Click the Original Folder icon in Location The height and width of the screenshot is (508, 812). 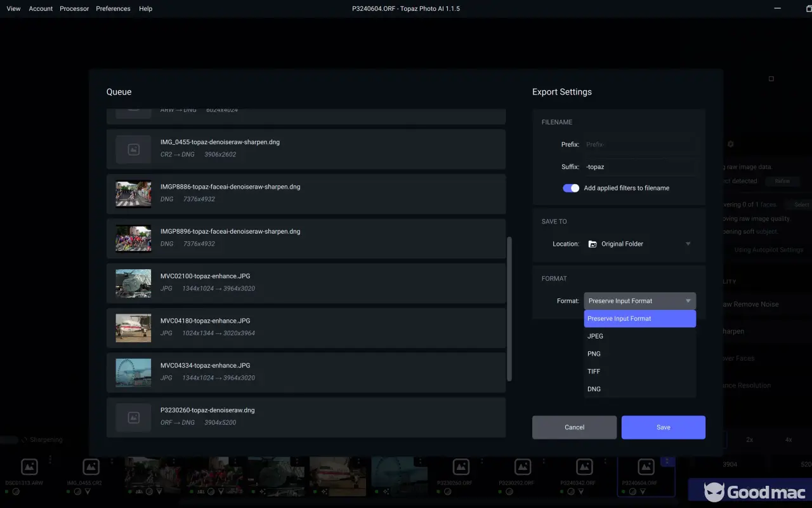tap(593, 244)
